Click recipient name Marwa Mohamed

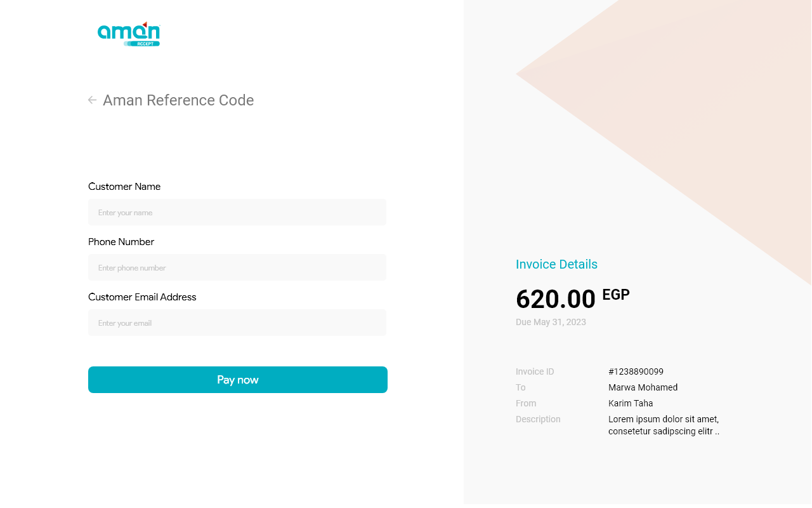(643, 387)
